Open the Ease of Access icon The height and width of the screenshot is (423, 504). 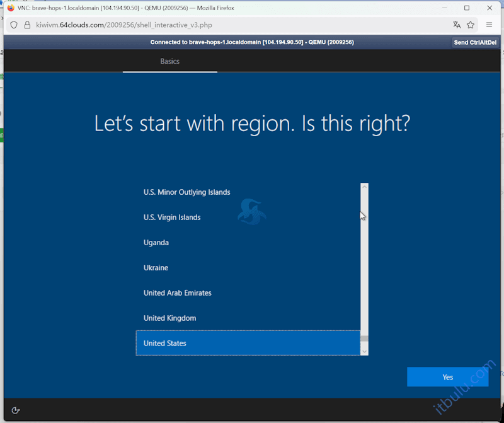point(16,410)
